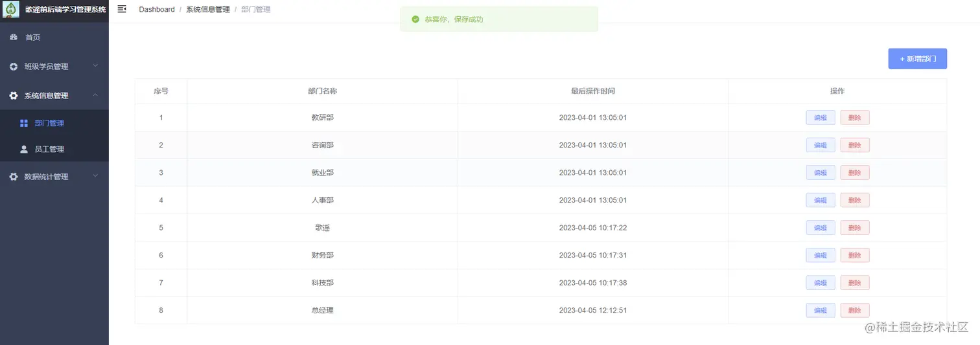The height and width of the screenshot is (345, 980).
Task: Select the 科技部 name cell
Action: [323, 283]
